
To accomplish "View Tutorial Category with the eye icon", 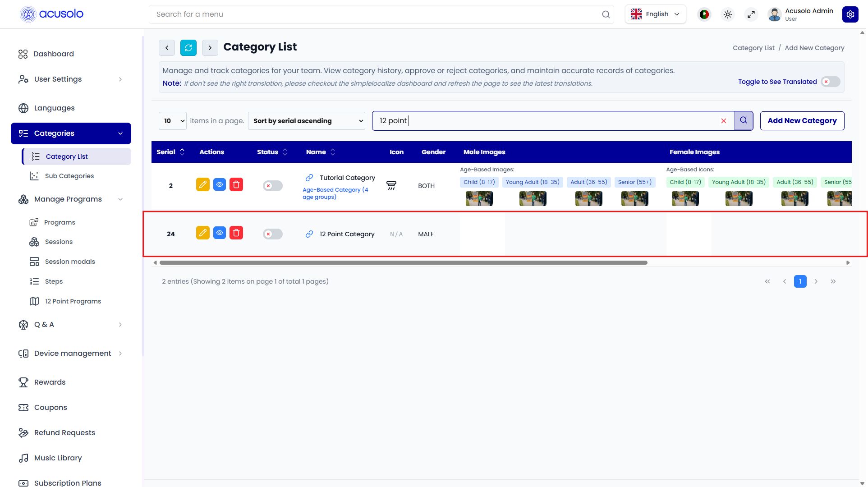I will (x=220, y=184).
